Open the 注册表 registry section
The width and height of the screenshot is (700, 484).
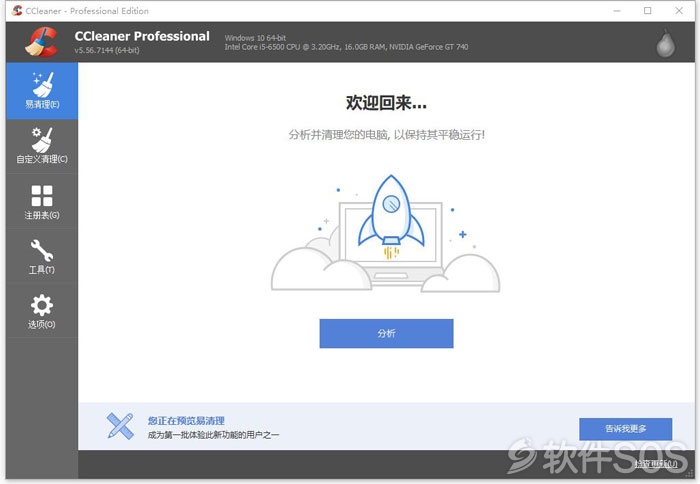[x=42, y=202]
